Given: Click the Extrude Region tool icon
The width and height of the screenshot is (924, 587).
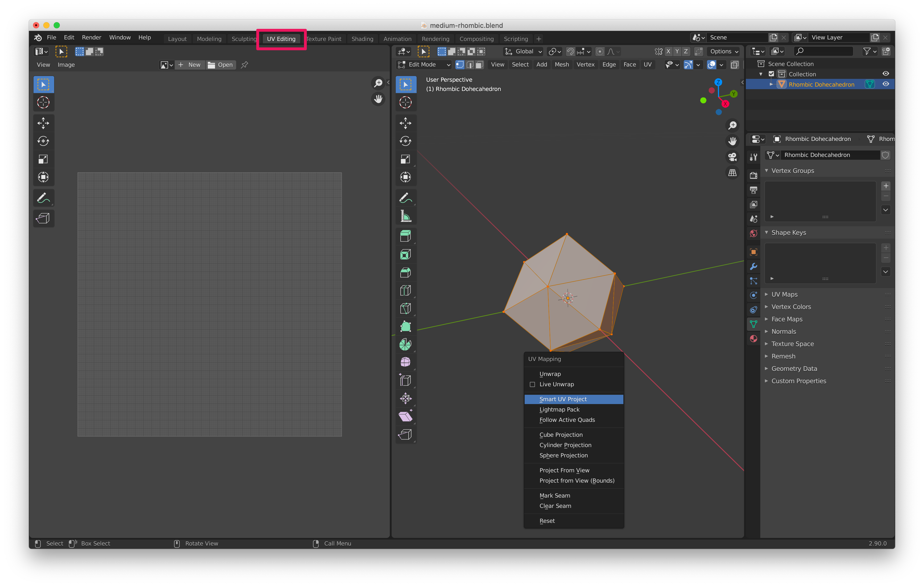Looking at the screenshot, I should coord(405,236).
